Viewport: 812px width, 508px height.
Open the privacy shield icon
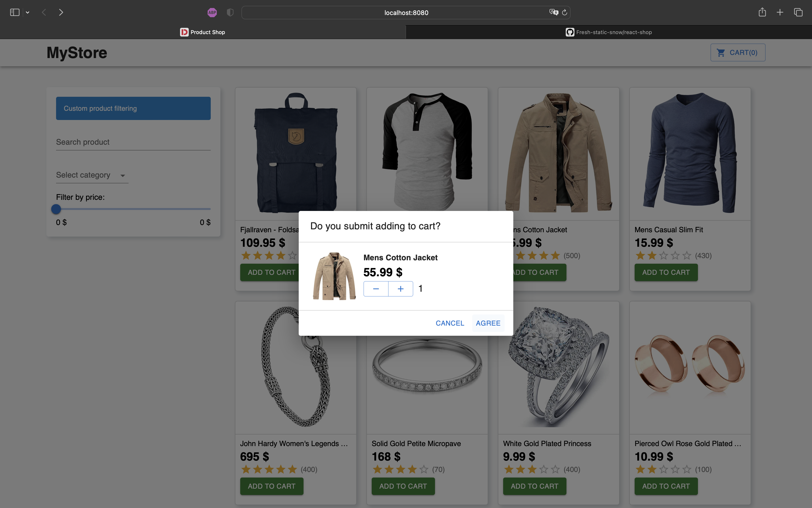[230, 12]
